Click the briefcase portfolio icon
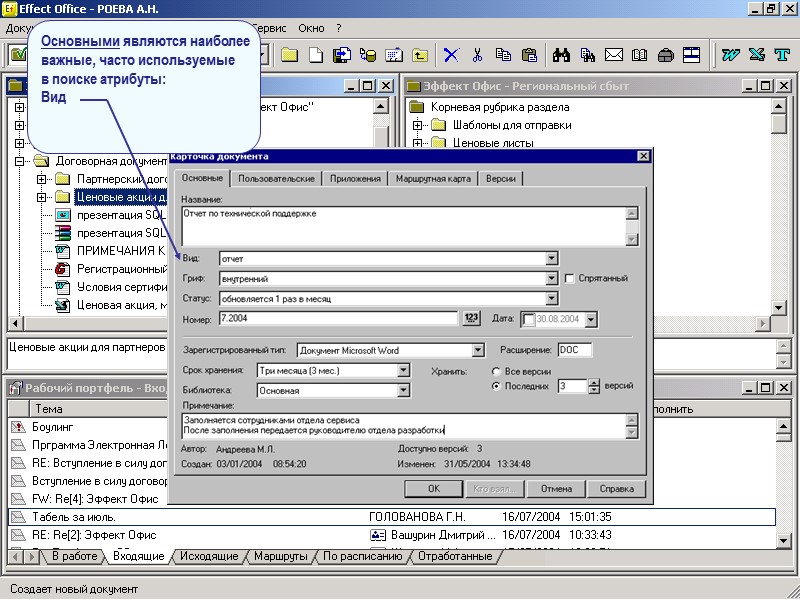 665,55
